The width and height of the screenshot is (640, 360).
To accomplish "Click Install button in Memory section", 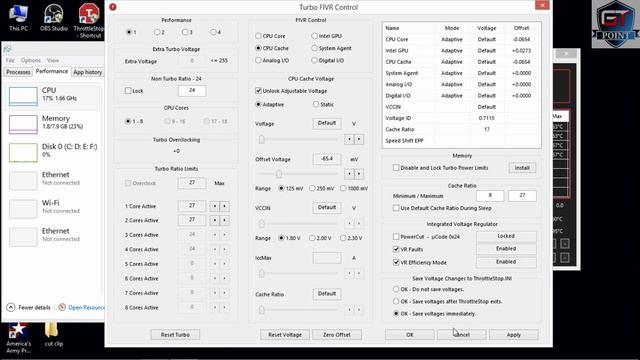I will click(x=522, y=168).
